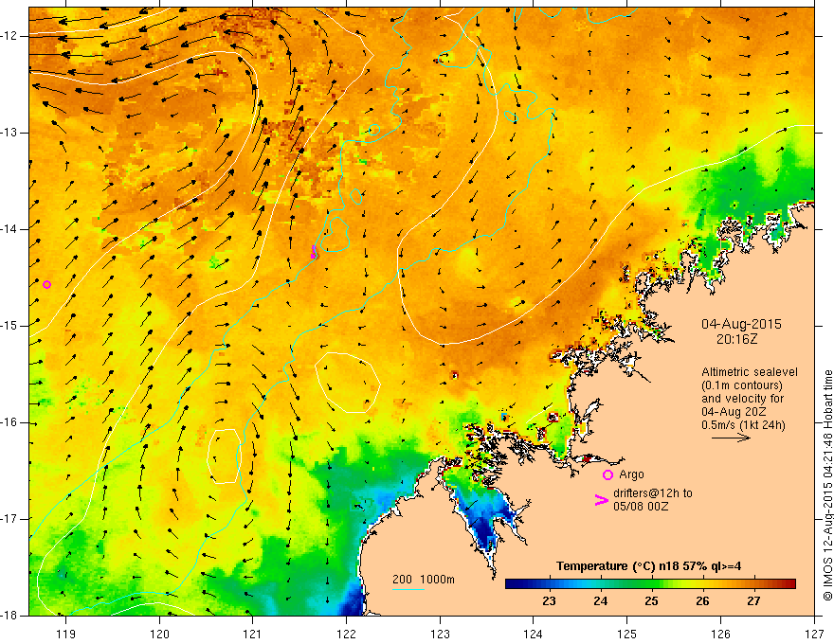This screenshot has width=834, height=644.
Task: Click the '200 1000m' depth label
Action: coord(424,580)
